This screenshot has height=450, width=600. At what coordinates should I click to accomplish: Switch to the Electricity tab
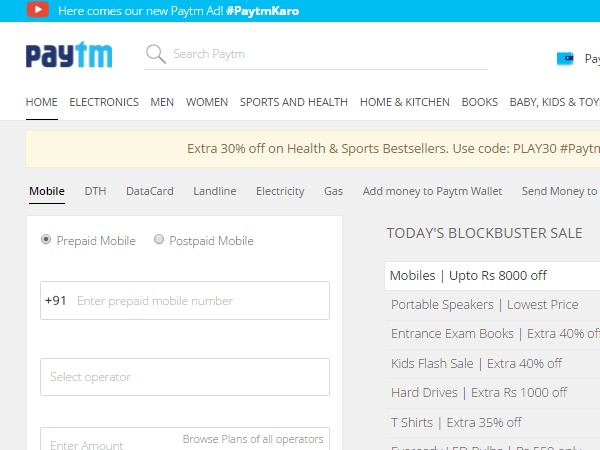point(280,191)
